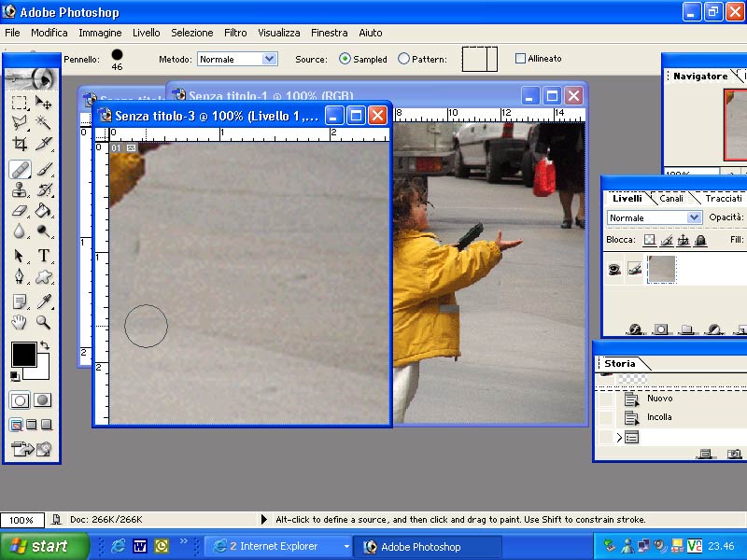Click the black foreground color swatch
Viewport: 747px width, 560px height.
[x=24, y=355]
